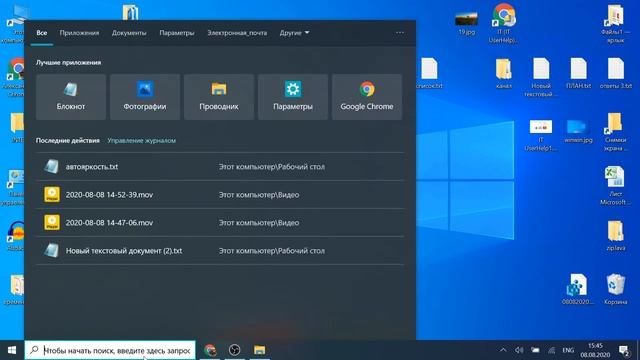640x360 pixels.
Task: Switch to the Электронная почта tab
Action: [x=237, y=33]
